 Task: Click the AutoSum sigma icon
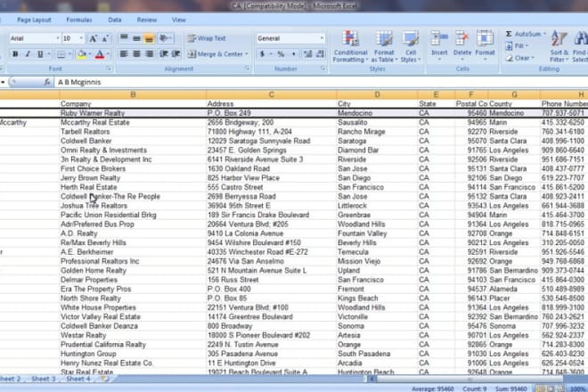pos(509,34)
